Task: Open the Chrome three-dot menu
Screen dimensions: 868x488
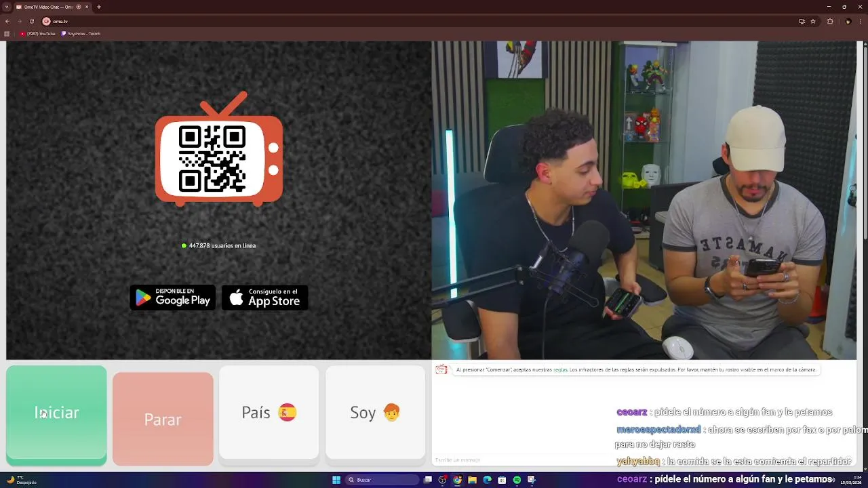Action: coord(861,21)
